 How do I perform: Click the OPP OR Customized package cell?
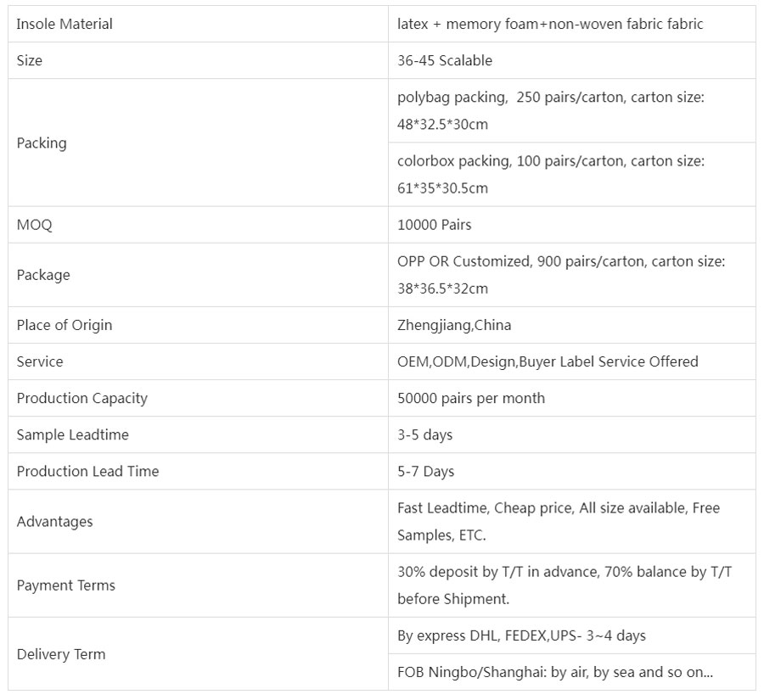point(561,274)
